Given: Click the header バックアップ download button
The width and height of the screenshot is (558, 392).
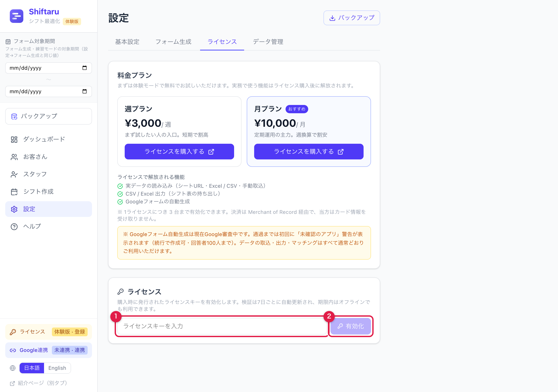Looking at the screenshot, I should tap(351, 18).
